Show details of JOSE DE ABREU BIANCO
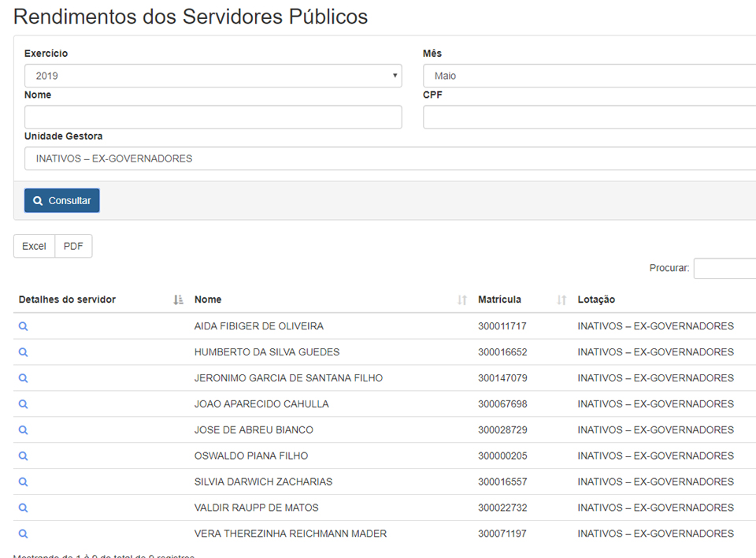756x558 pixels. [24, 430]
